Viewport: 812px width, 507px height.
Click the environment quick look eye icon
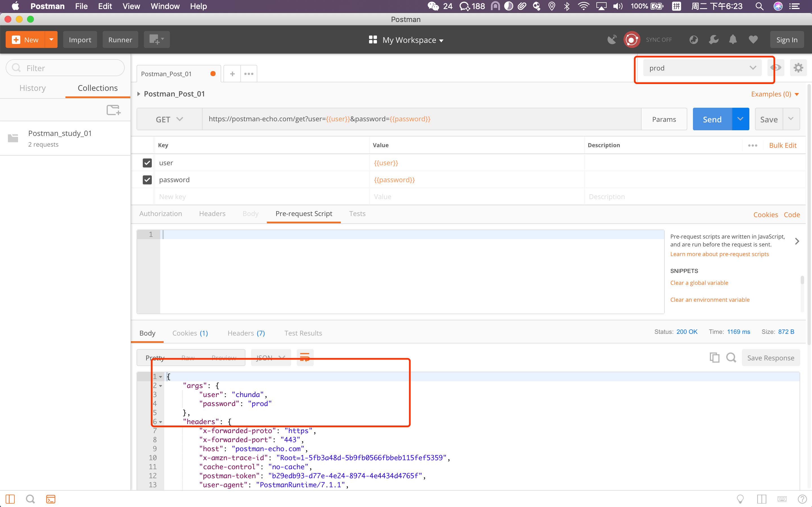click(776, 68)
